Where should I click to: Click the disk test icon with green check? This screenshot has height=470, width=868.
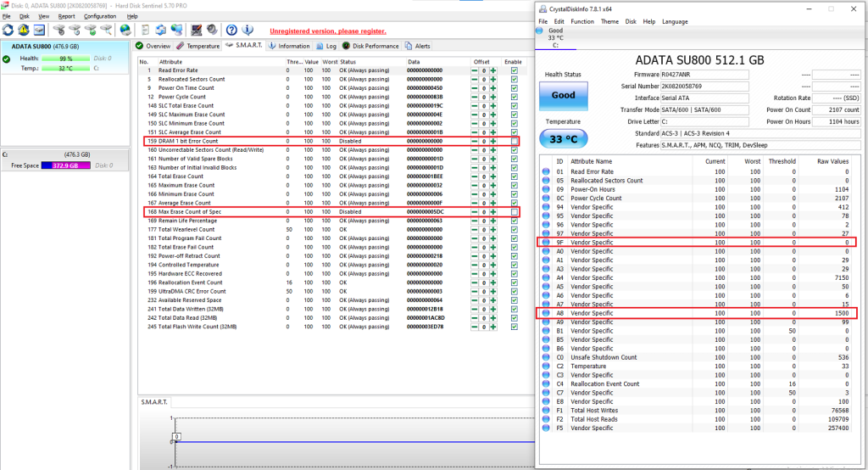90,30
